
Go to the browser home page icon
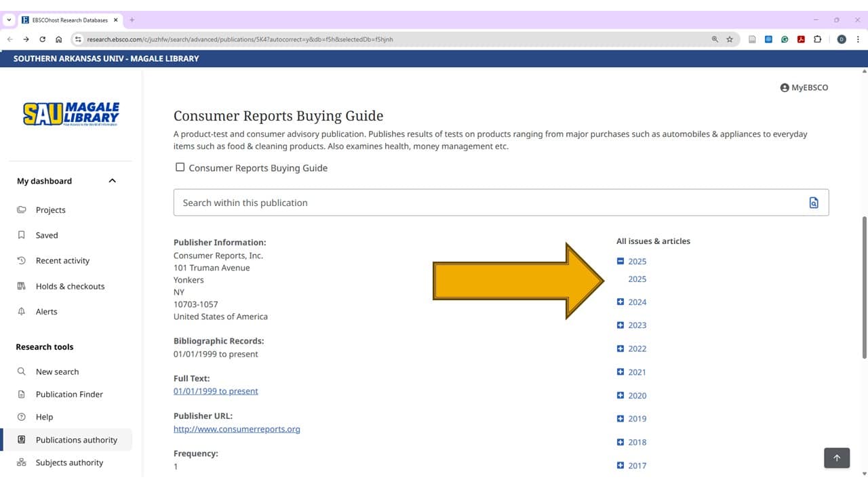click(59, 39)
